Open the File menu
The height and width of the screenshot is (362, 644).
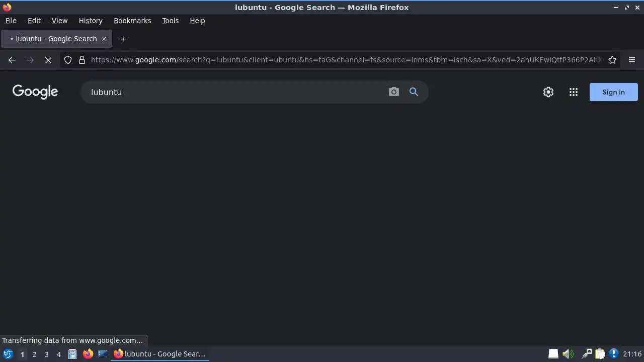click(x=11, y=21)
